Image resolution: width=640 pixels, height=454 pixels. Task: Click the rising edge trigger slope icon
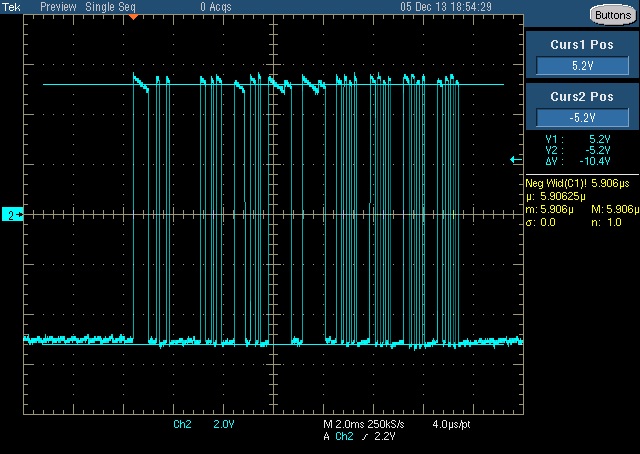[365, 437]
